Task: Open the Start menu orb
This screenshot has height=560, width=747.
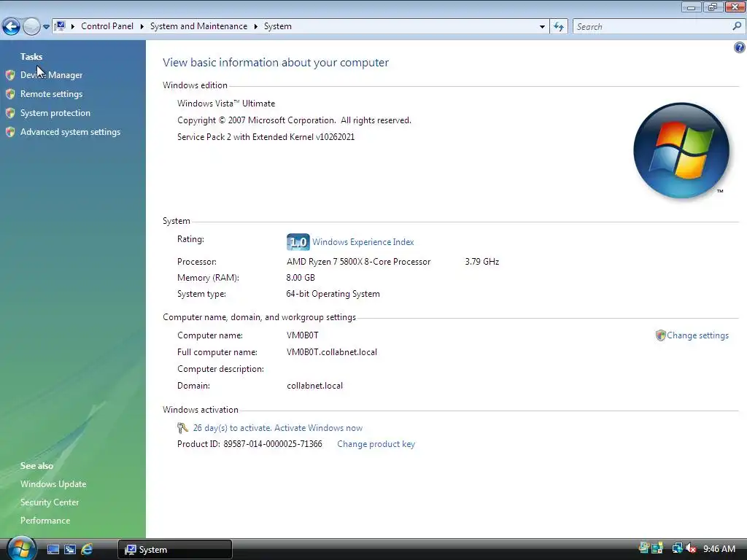Action: 21,548
